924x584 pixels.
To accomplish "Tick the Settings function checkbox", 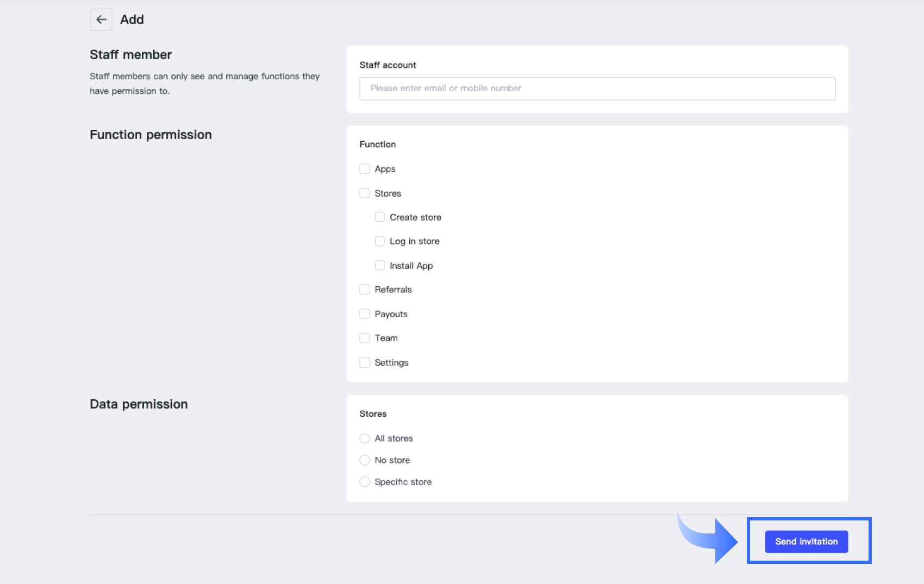I will point(365,362).
